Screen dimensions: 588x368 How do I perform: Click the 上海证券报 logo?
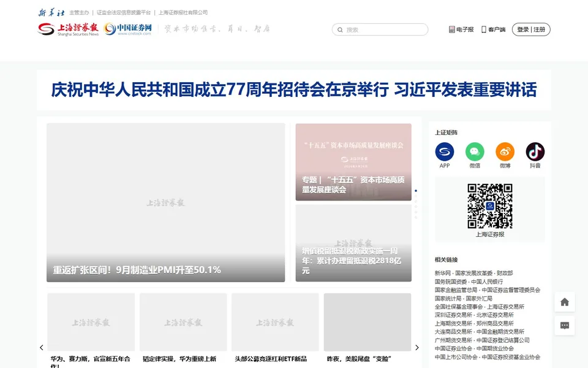pos(68,29)
